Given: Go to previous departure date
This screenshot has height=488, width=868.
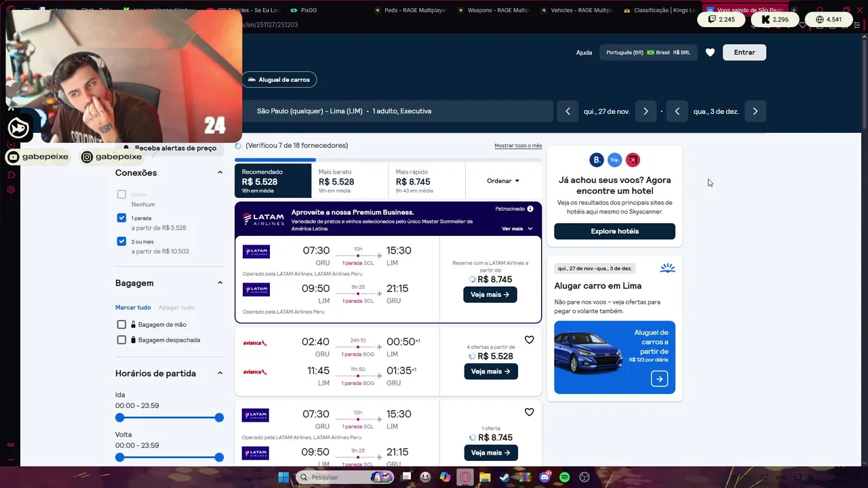Looking at the screenshot, I should [x=568, y=111].
